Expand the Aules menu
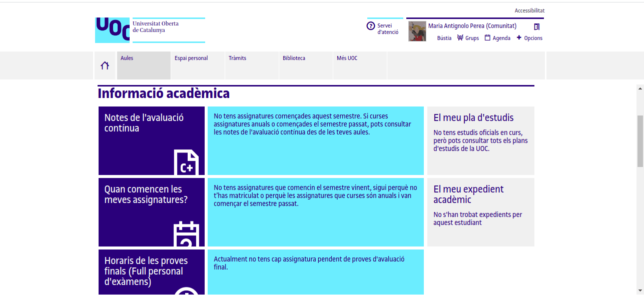 [127, 58]
